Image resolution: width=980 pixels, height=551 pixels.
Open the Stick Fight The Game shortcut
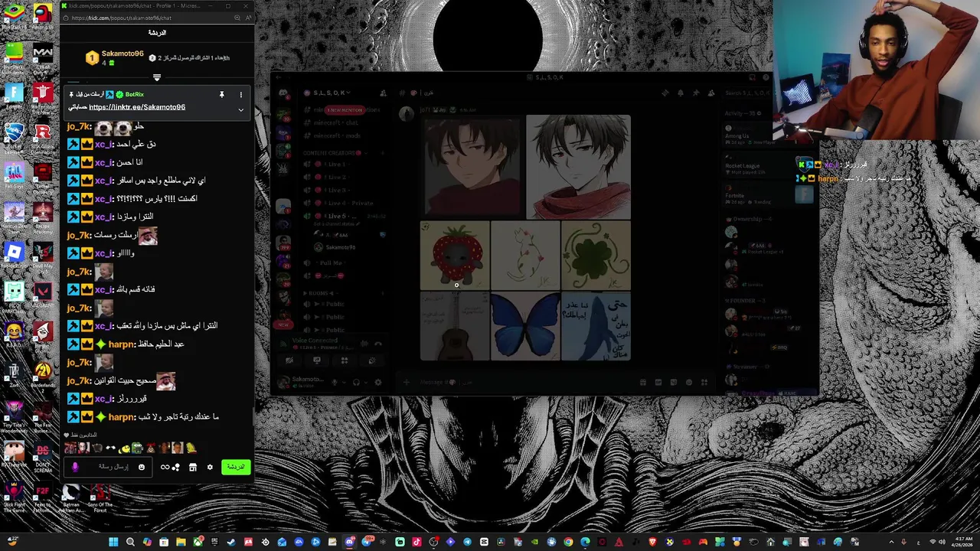pyautogui.click(x=14, y=497)
